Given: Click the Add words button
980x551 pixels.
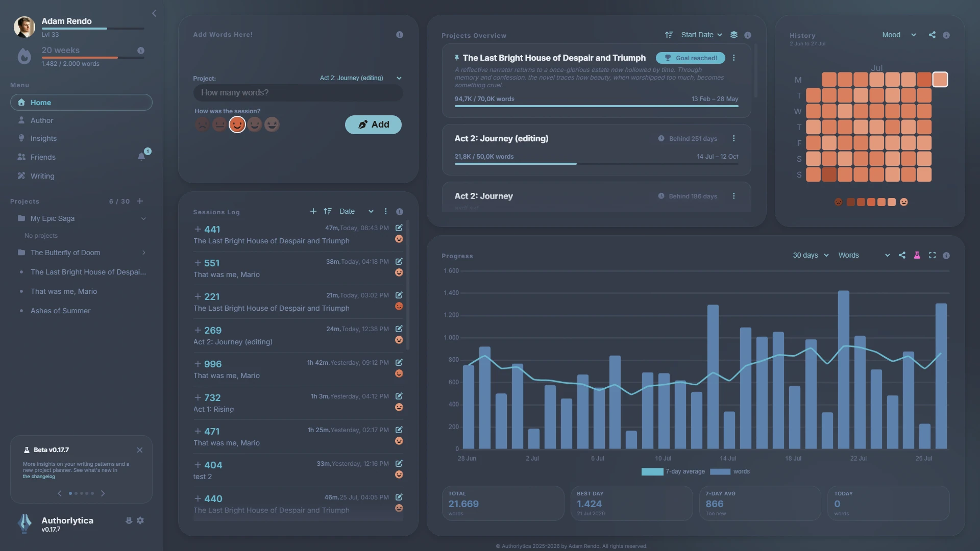Looking at the screenshot, I should pyautogui.click(x=373, y=124).
